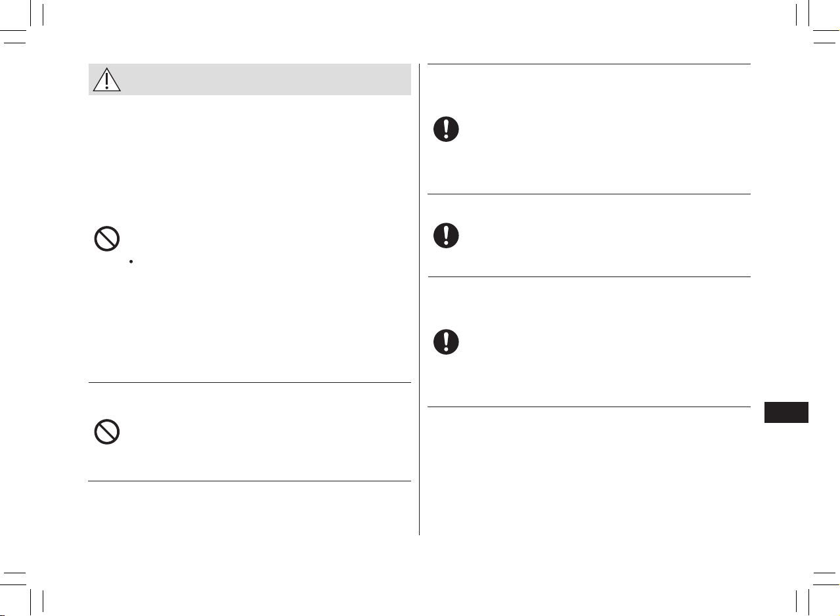Click the lower prohibition circle icon
The height and width of the screenshot is (616, 840).
pyautogui.click(x=106, y=432)
